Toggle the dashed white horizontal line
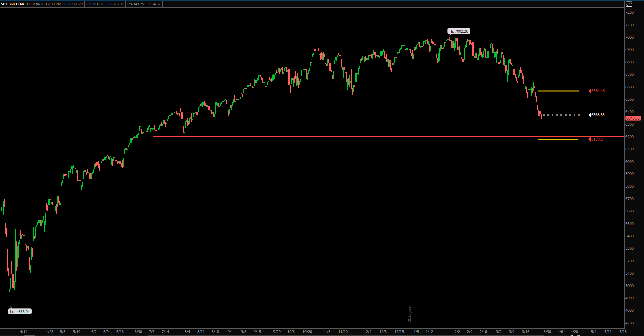 (562, 115)
